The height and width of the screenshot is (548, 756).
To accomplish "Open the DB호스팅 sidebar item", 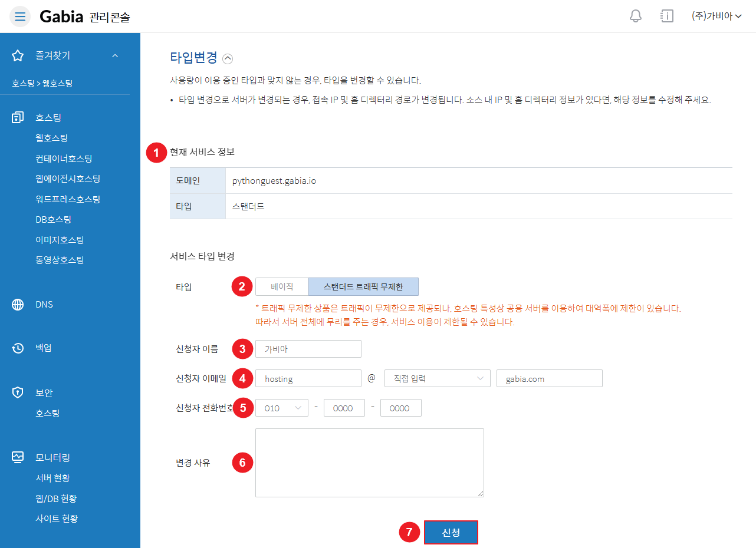I will tap(53, 219).
